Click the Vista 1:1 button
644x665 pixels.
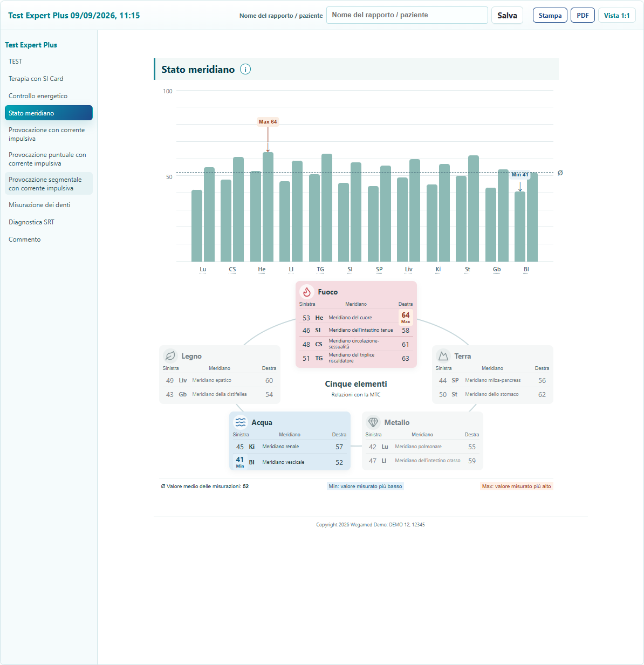(x=616, y=15)
